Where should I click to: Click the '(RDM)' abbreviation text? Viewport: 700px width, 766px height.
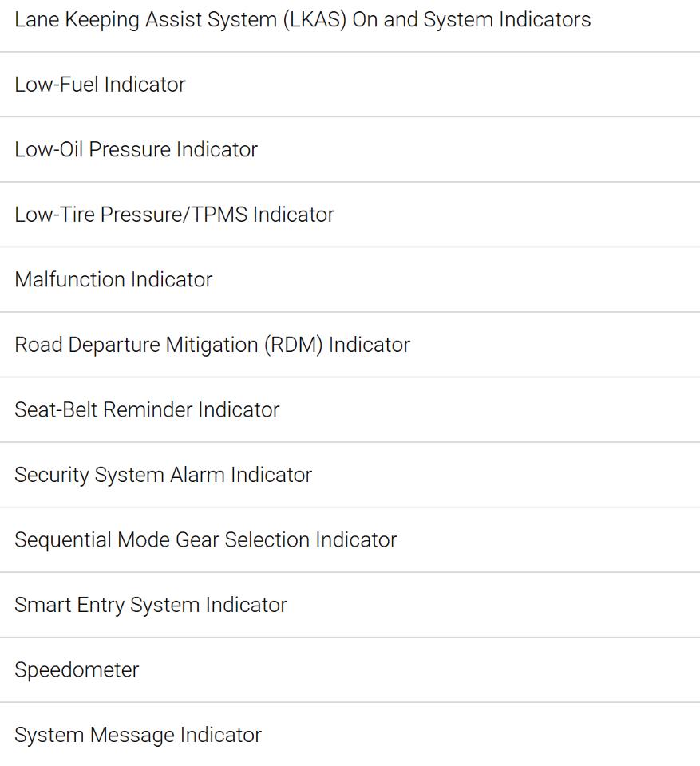tap(293, 345)
